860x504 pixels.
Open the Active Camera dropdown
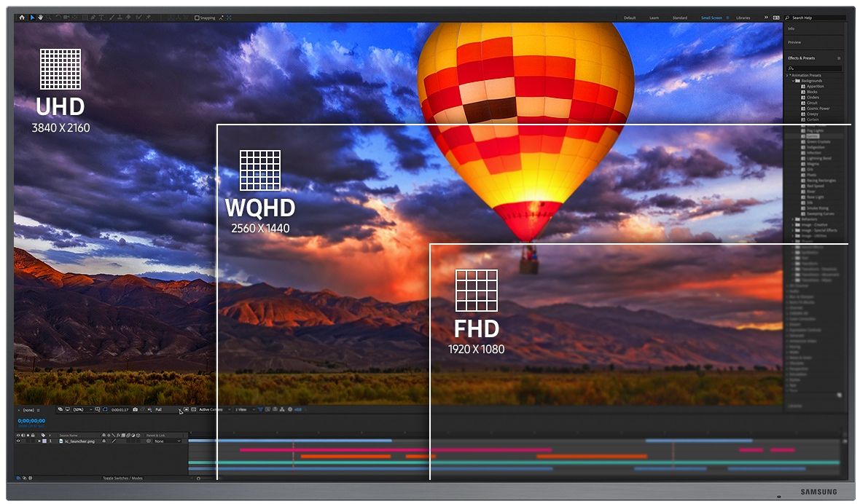pos(214,410)
